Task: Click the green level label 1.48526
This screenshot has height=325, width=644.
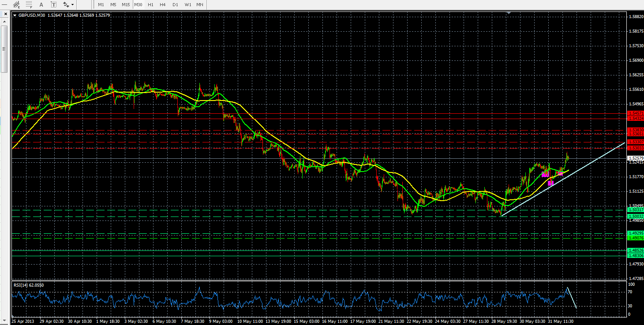Action: (x=635, y=250)
